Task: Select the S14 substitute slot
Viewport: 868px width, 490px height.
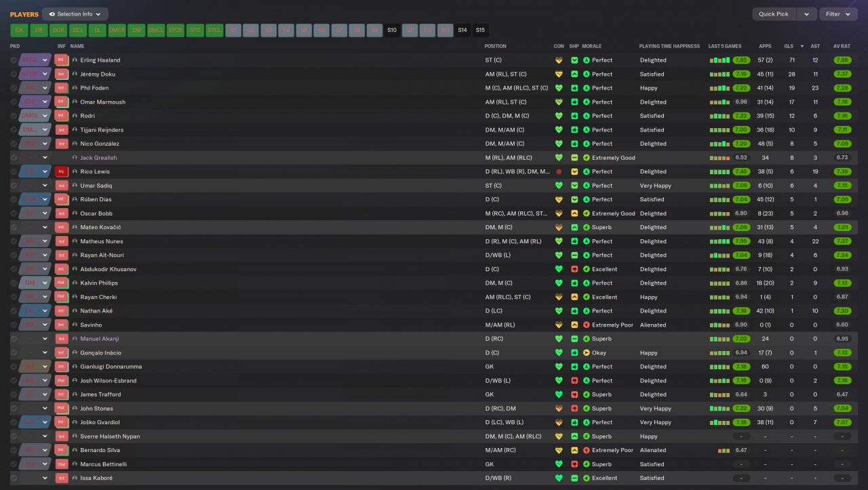Action: (462, 30)
